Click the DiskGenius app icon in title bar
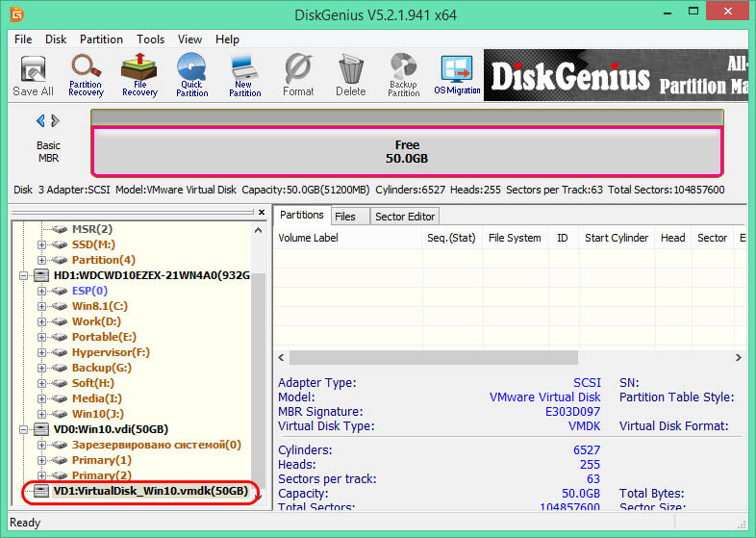The height and width of the screenshot is (538, 756). click(x=17, y=14)
